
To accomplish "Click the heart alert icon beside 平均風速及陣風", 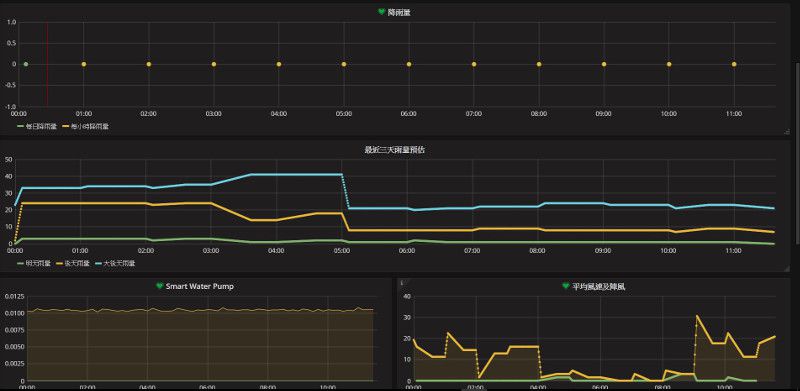I will (565, 286).
